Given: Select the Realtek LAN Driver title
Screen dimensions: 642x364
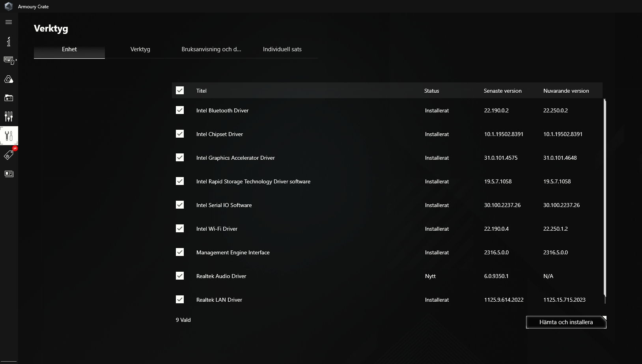Looking at the screenshot, I should click(x=219, y=300).
